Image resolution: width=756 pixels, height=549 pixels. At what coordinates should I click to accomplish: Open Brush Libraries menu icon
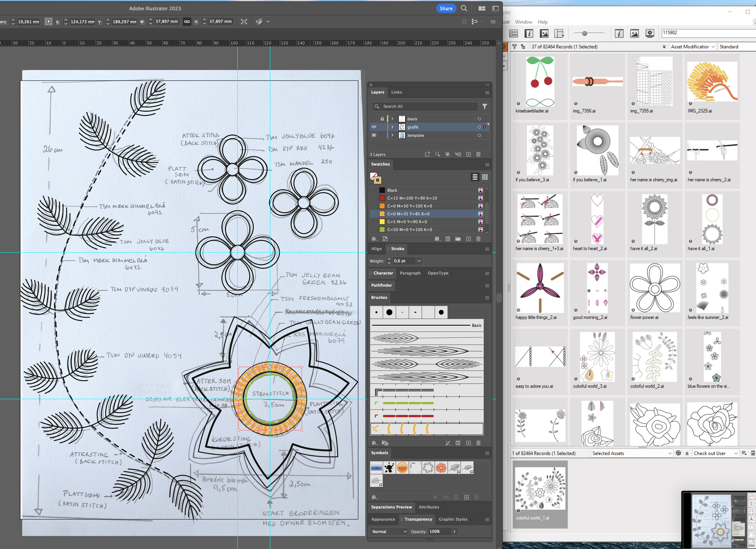coord(375,443)
